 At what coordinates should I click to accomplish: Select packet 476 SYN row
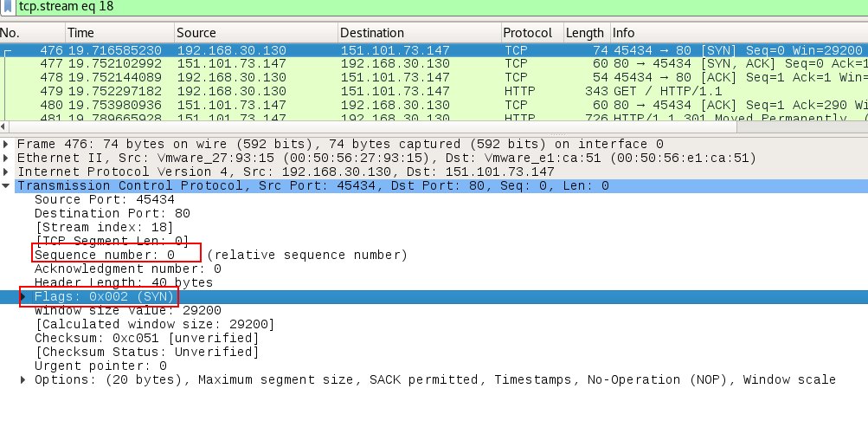(x=434, y=50)
